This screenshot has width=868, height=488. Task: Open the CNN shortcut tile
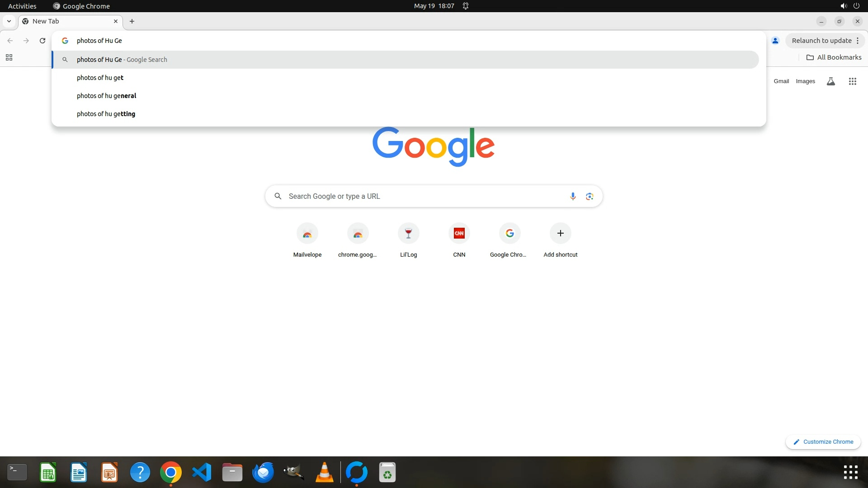[459, 234]
